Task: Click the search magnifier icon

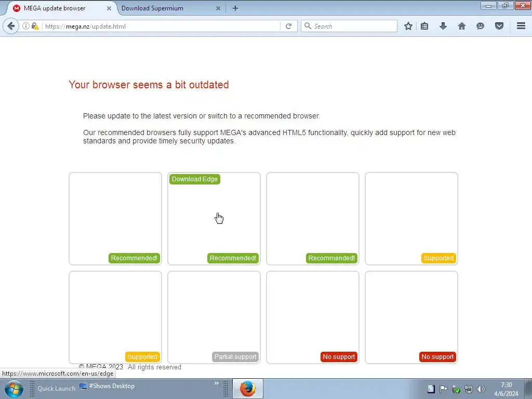Action: tap(308, 26)
